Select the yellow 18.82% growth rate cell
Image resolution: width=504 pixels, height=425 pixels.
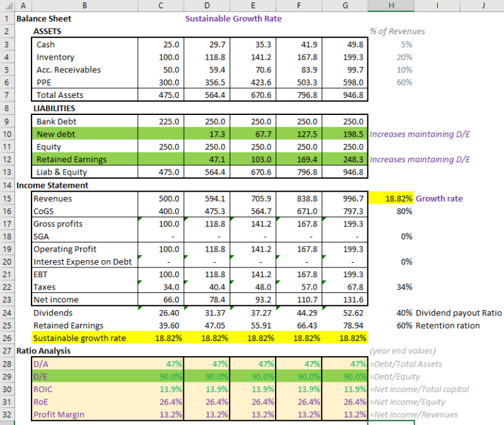pos(391,198)
